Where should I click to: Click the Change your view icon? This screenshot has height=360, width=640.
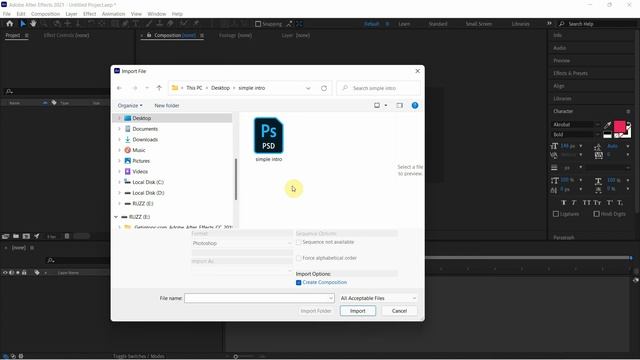coord(377,105)
